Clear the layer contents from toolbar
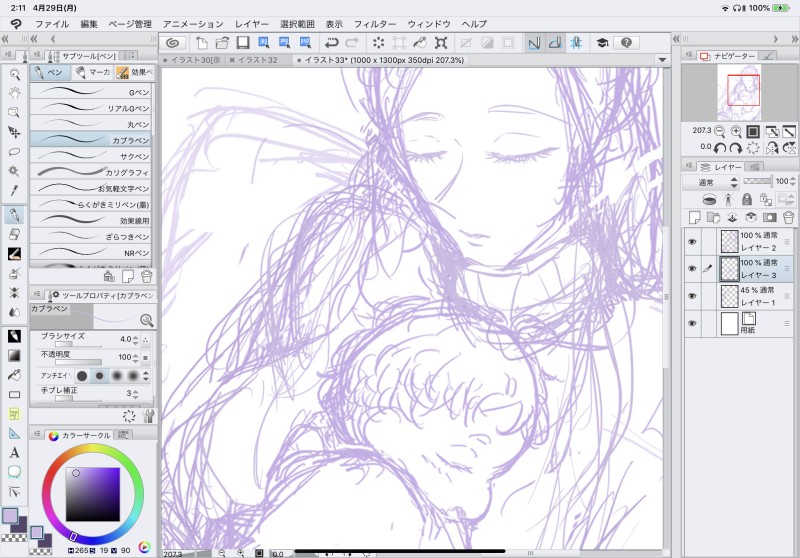 pos(379,43)
